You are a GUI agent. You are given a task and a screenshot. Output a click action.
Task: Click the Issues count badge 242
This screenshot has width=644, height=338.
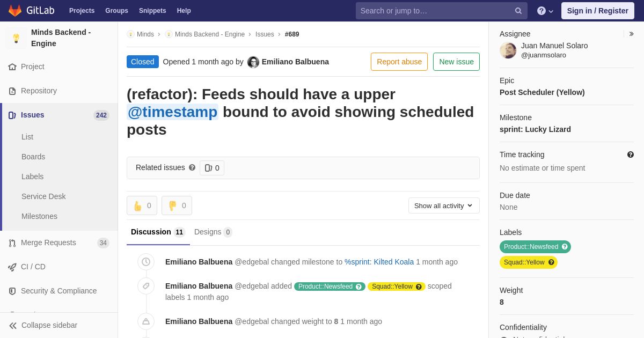[101, 115]
